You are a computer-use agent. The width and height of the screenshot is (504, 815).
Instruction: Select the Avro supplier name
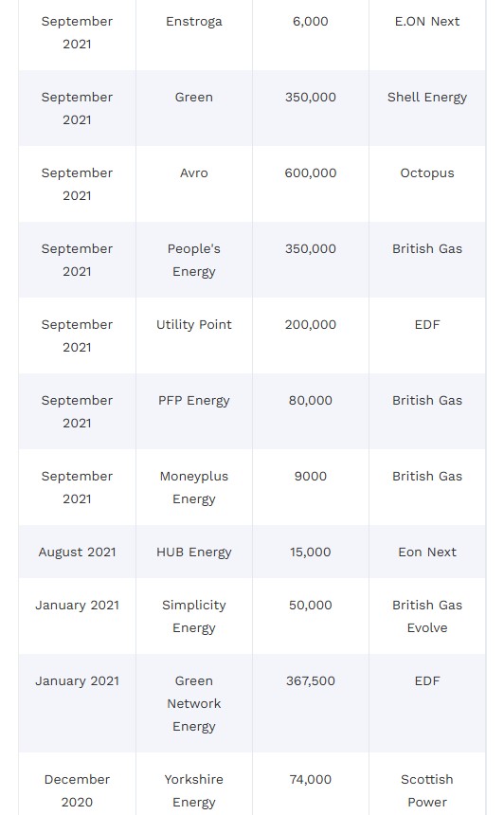tap(194, 173)
